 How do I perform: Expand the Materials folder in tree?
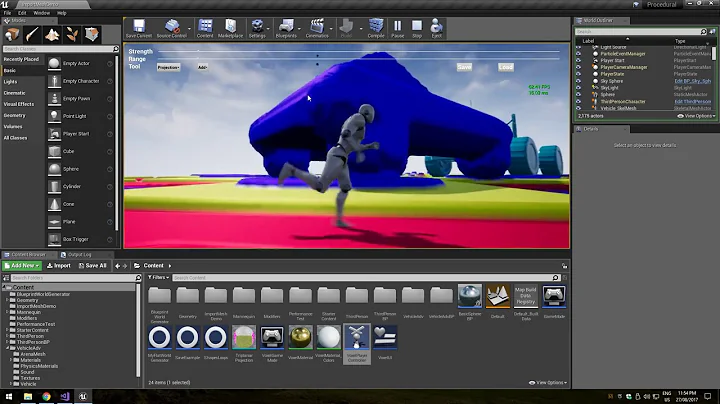click(x=11, y=360)
